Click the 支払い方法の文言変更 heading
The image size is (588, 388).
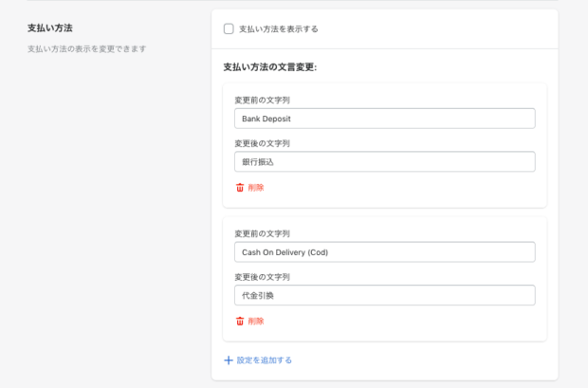pos(269,67)
